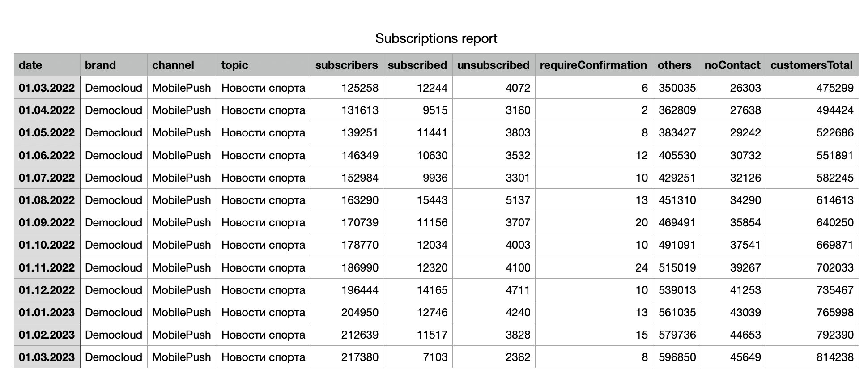The image size is (868, 382).
Task: Select others value 596850
Action: (x=677, y=357)
